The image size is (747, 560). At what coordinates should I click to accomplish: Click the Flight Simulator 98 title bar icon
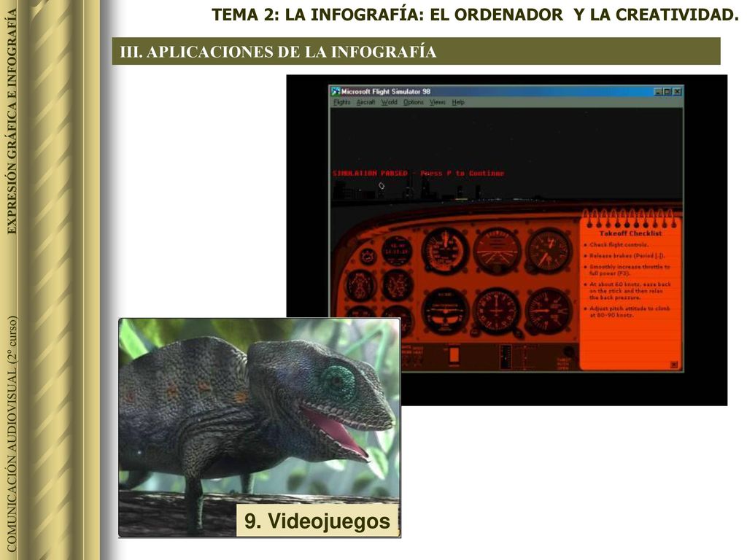point(336,91)
